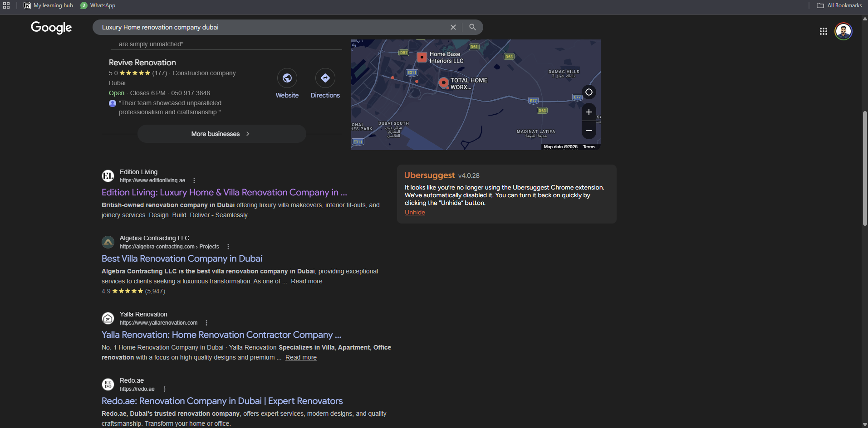Clear the search box with the X icon
The height and width of the screenshot is (428, 868).
coord(453,27)
